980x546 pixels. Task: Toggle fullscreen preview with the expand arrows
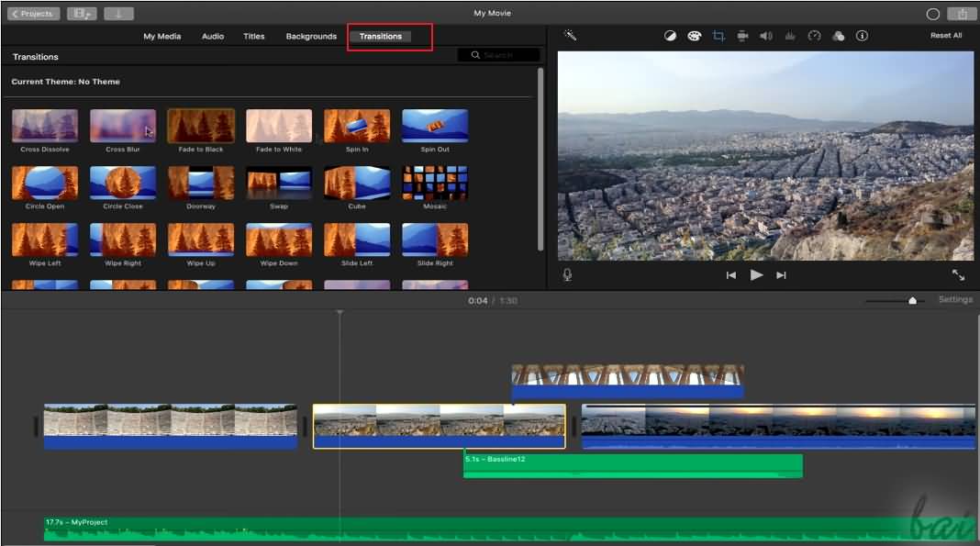960,274
